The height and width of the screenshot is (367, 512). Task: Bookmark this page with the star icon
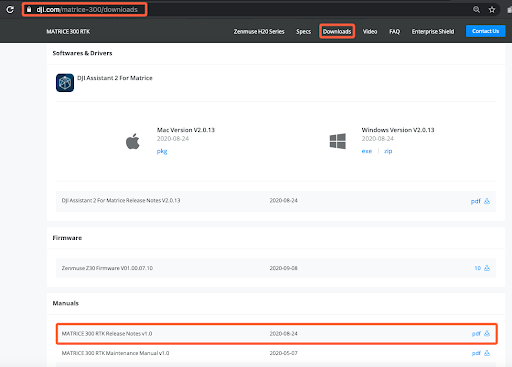coord(492,10)
